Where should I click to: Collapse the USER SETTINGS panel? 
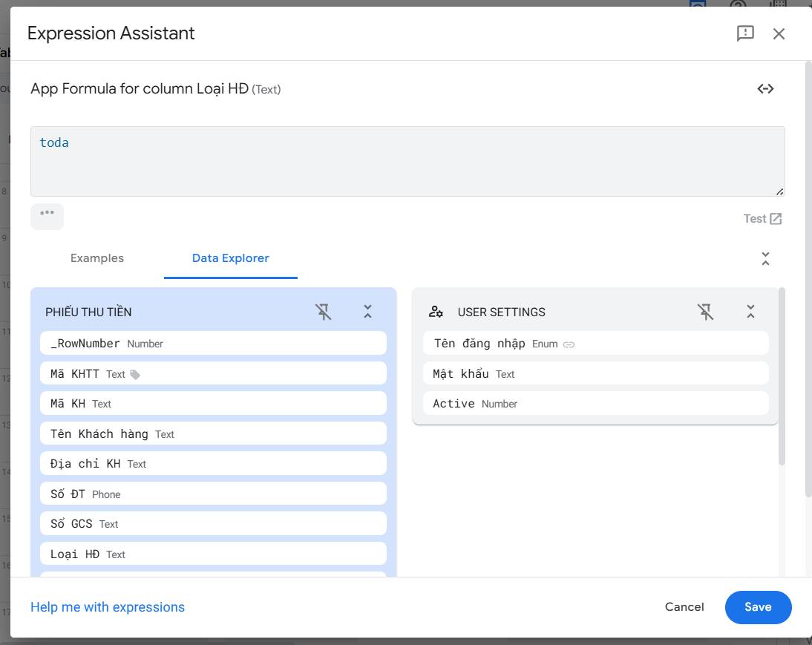[x=750, y=312]
